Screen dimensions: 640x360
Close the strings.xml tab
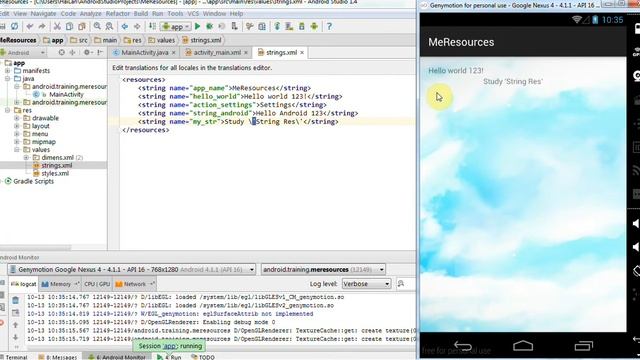pyautogui.click(x=302, y=53)
